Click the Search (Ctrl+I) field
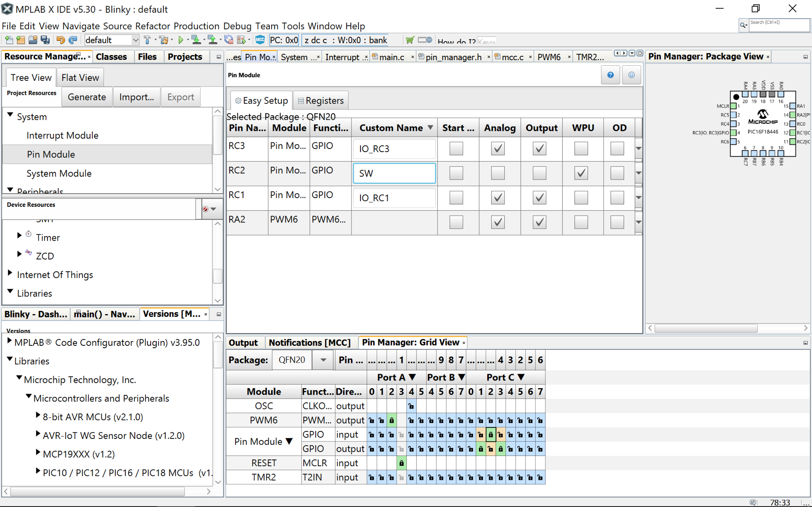 [x=779, y=25]
